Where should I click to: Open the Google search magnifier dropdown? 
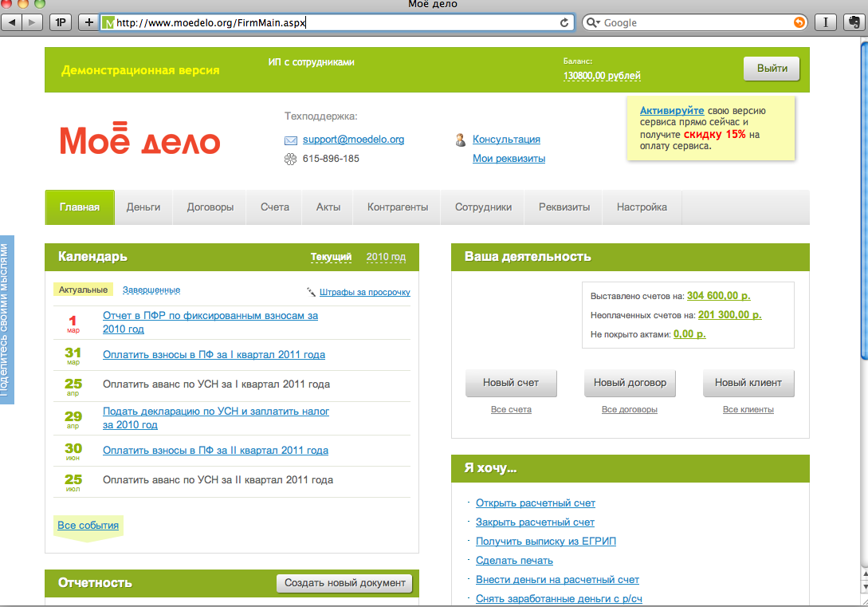(x=593, y=22)
